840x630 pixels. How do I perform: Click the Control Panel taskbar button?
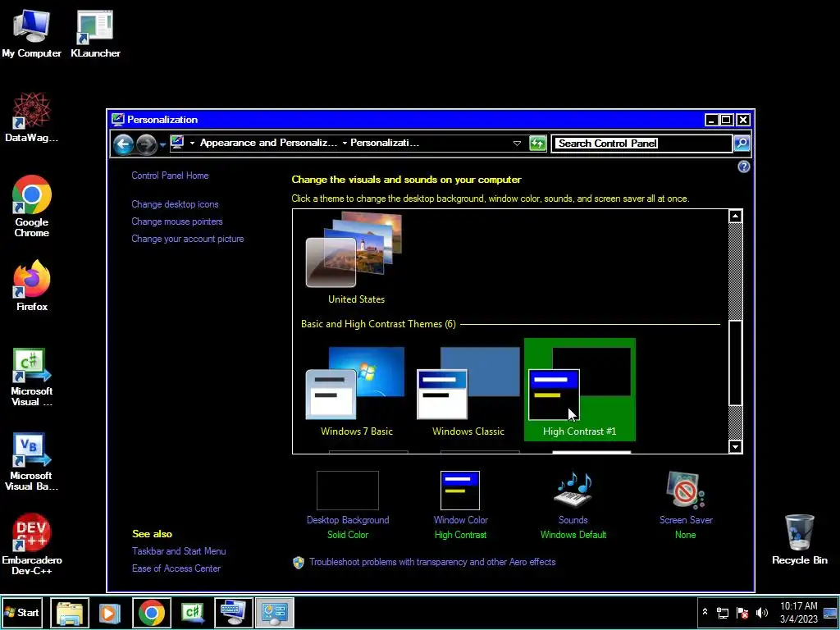[275, 612]
